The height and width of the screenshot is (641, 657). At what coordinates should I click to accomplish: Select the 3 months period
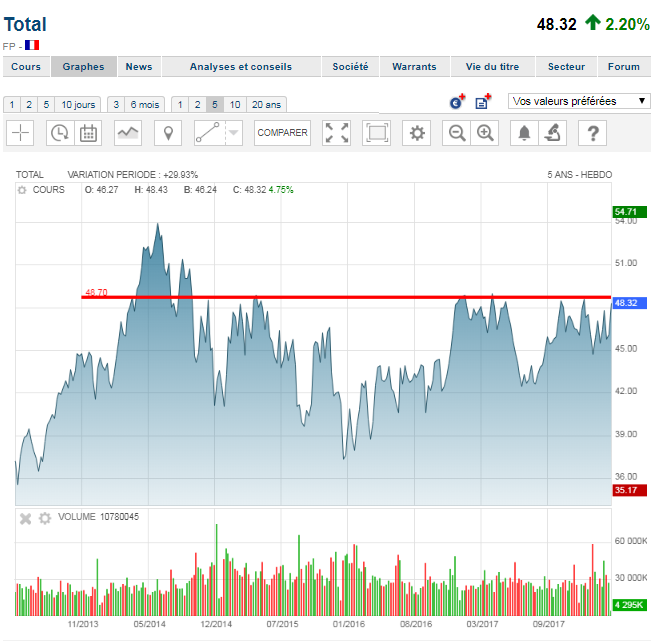(116, 105)
